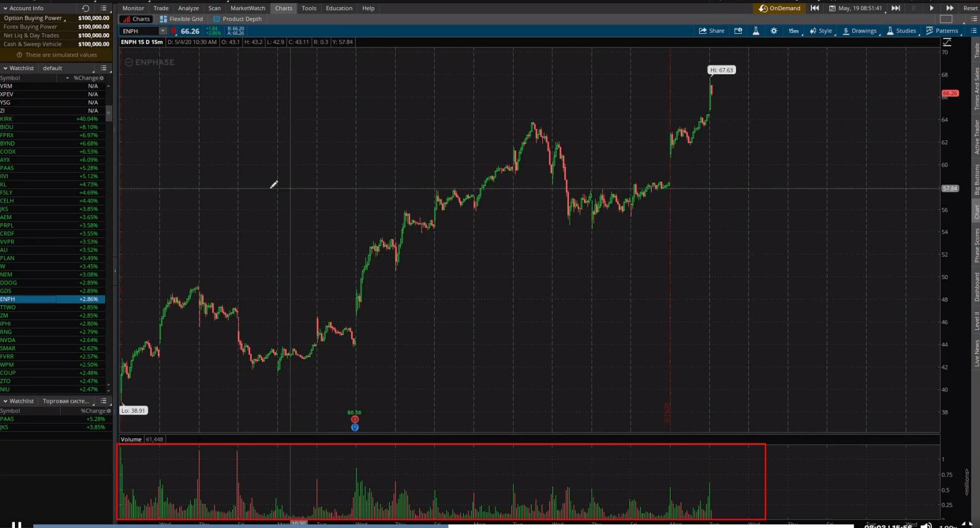The image size is (980, 528).
Task: Open chart settings gear icon
Action: 773,31
